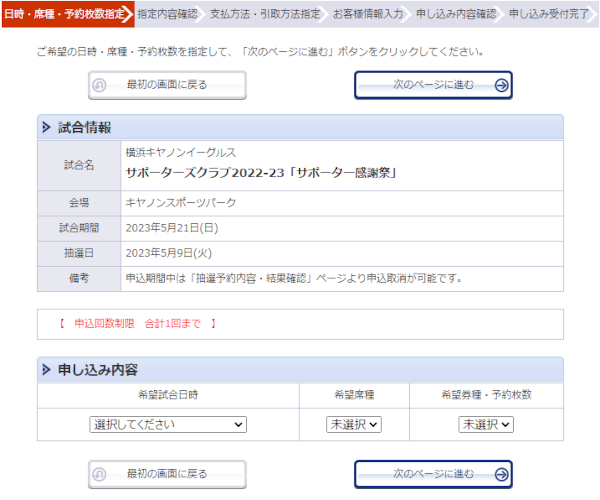
Task: Select the 日時・席種・予約枚数指定 step tab
Action: (67, 14)
